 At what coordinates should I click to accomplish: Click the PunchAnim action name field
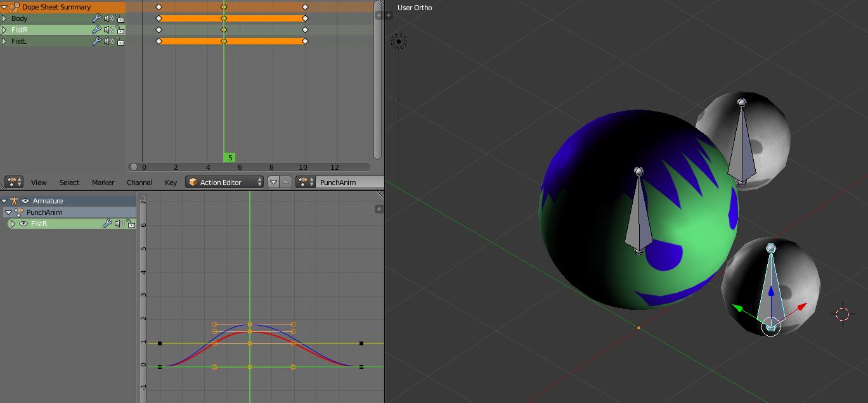(349, 182)
